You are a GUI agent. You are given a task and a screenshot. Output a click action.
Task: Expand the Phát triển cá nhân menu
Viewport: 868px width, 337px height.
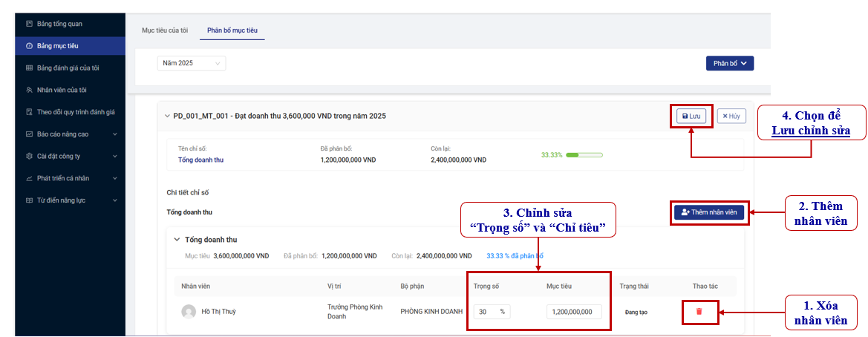coord(114,179)
